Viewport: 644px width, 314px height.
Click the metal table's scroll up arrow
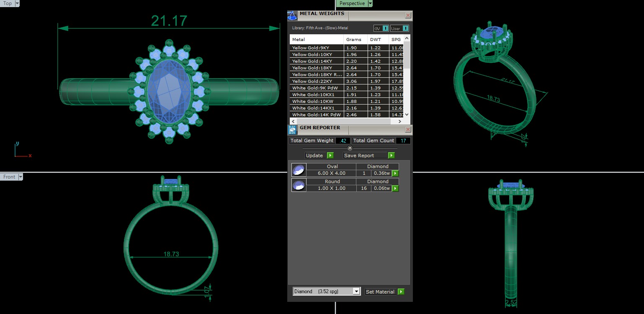tap(407, 38)
